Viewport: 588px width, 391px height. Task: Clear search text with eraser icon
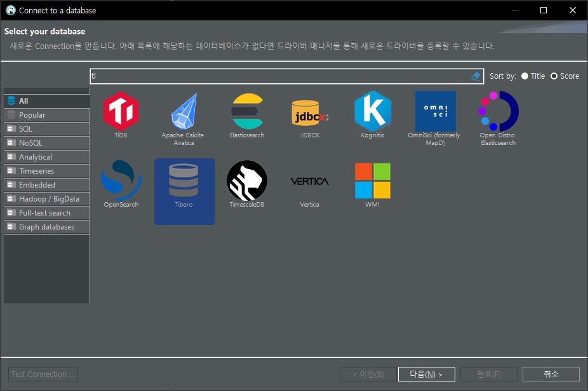(x=476, y=76)
